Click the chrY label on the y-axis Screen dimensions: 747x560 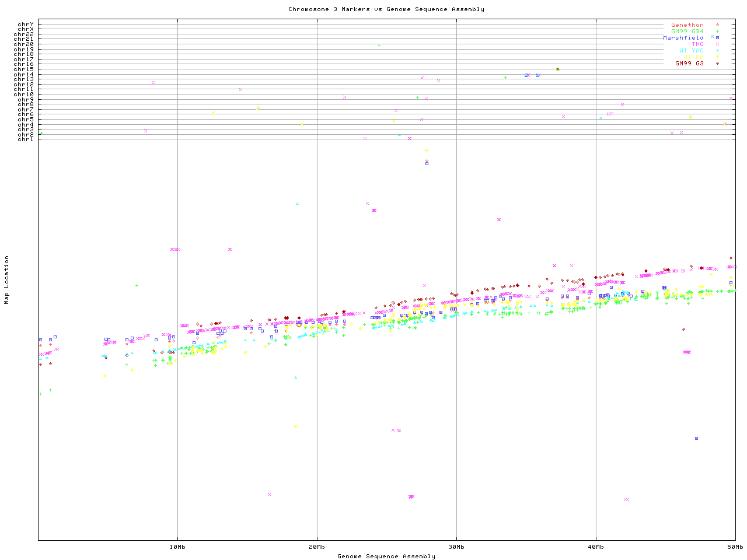(26, 24)
